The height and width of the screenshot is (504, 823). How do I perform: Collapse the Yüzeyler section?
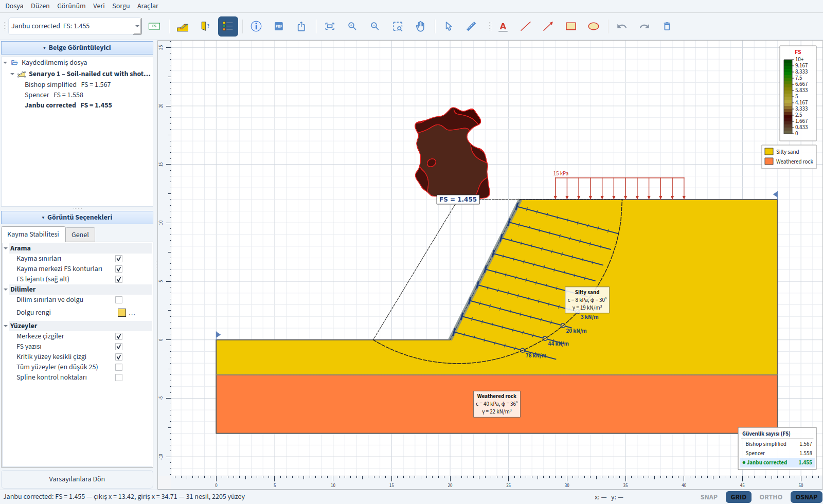tap(6, 326)
